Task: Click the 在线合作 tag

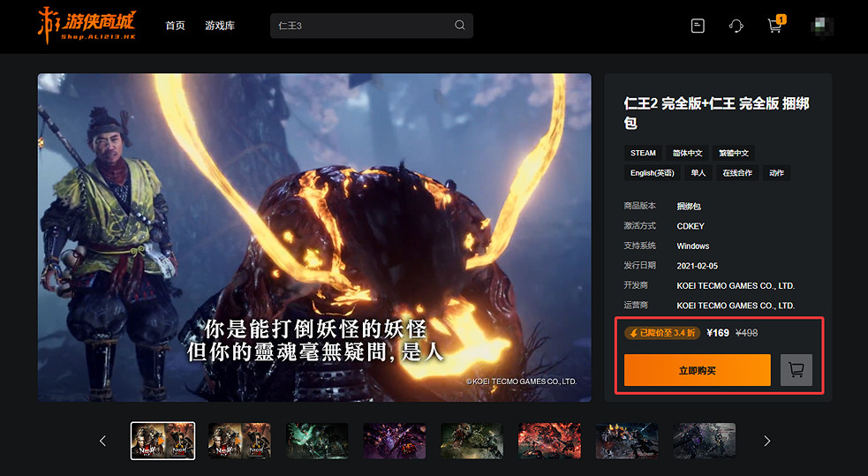Action: click(x=736, y=173)
